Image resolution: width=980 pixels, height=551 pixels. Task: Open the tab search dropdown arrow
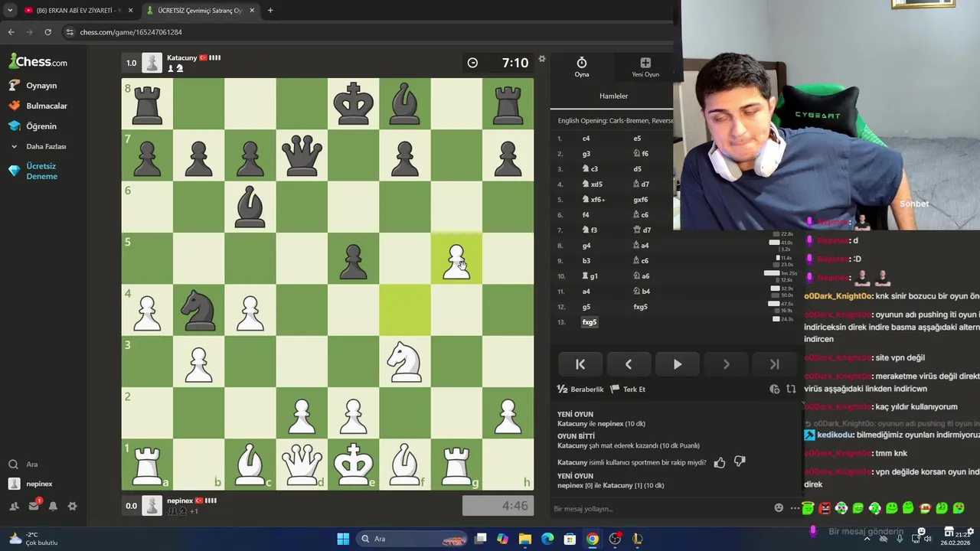9,11
